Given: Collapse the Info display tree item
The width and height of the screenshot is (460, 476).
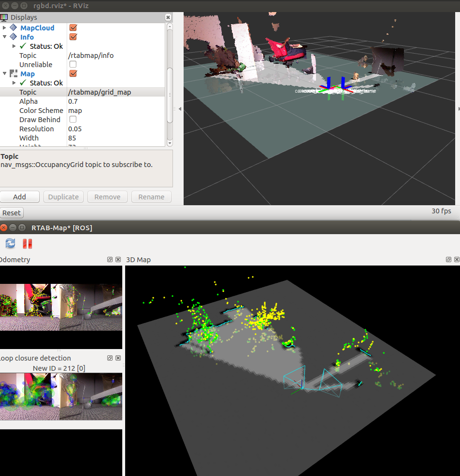Looking at the screenshot, I should 5,37.
